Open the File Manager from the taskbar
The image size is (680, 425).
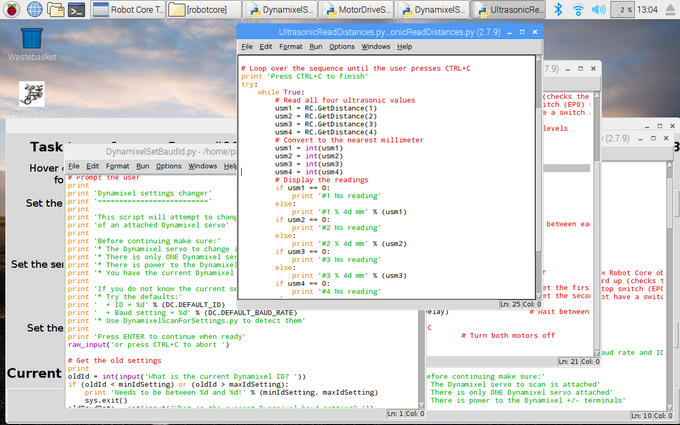(x=58, y=10)
